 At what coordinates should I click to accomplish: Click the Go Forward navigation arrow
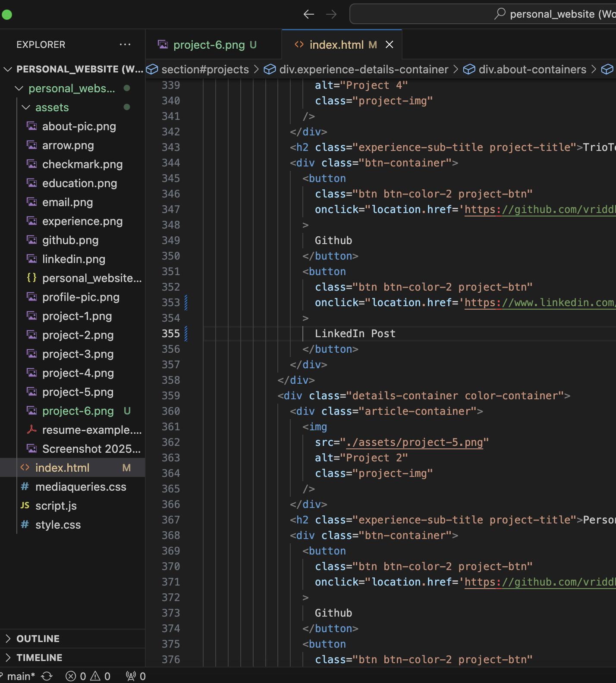pyautogui.click(x=331, y=15)
